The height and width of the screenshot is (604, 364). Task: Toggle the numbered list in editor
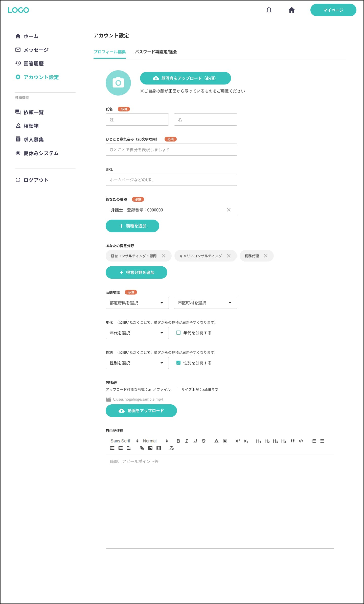pyautogui.click(x=314, y=441)
